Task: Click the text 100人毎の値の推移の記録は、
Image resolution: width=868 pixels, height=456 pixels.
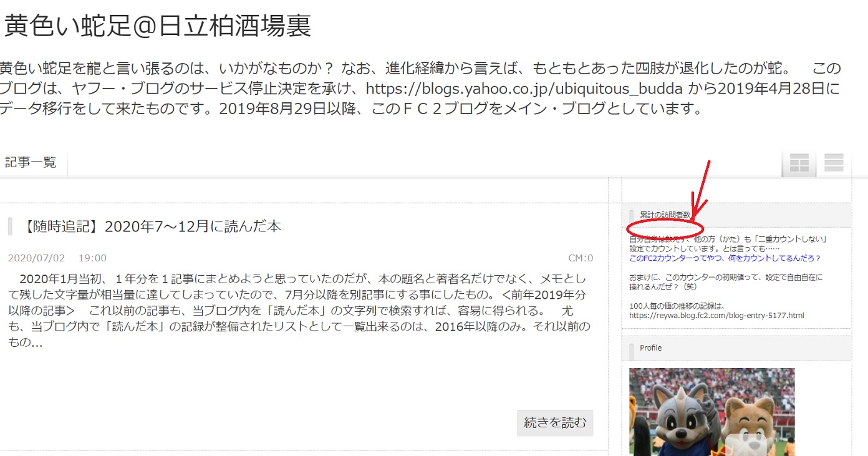Action: coord(676,306)
